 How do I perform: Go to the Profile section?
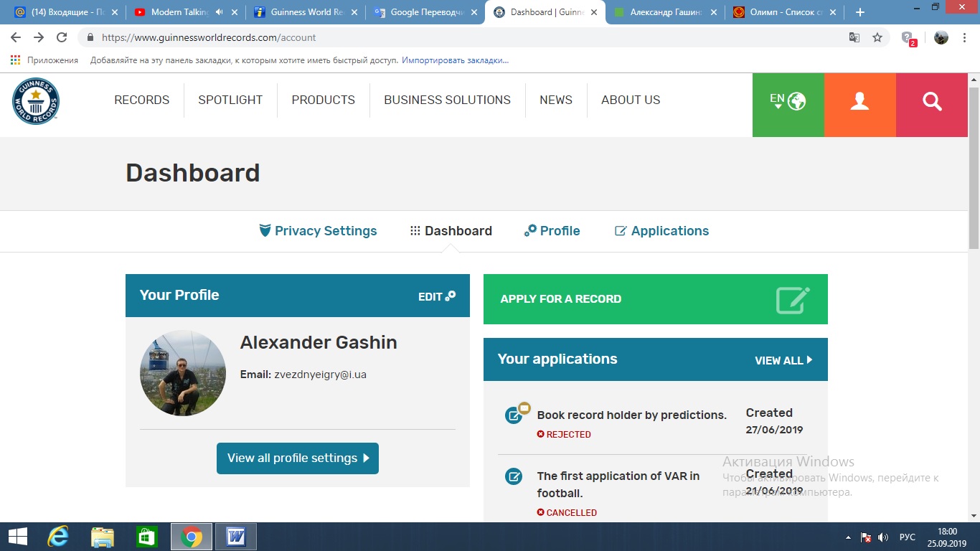[552, 231]
